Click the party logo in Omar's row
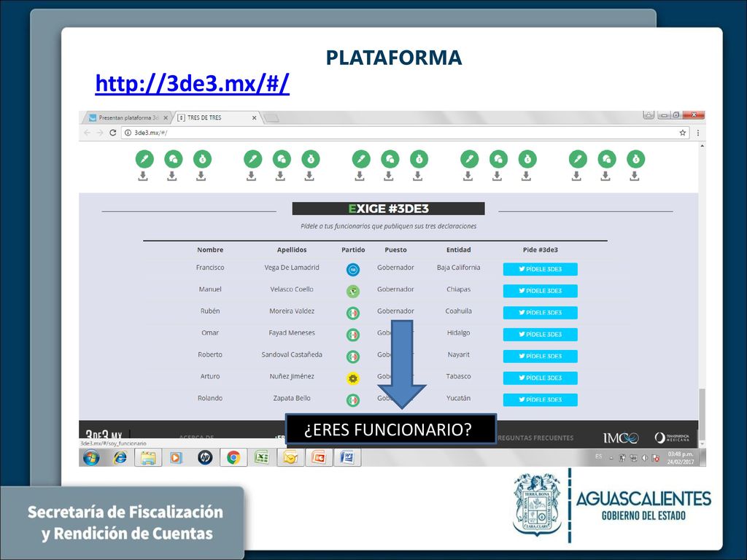The width and height of the screenshot is (747, 560). click(x=353, y=335)
